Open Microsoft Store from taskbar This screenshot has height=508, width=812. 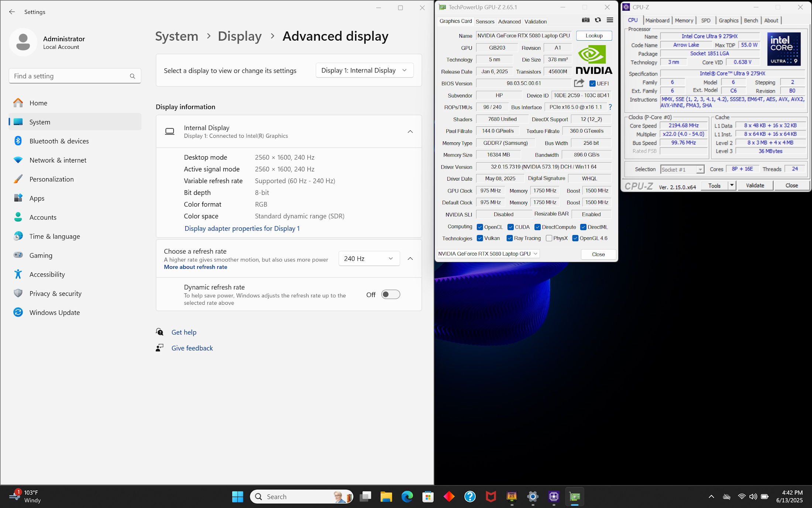(428, 497)
